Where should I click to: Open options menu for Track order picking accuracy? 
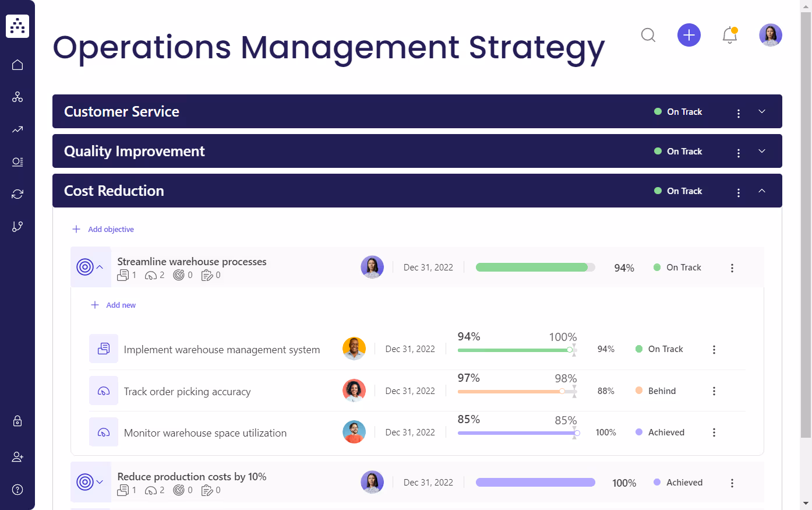(x=714, y=391)
